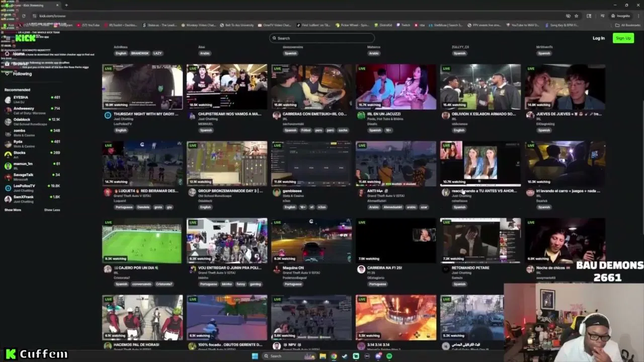
Task: Open LosPollosTV avatar in Recommended list
Action: point(8,188)
